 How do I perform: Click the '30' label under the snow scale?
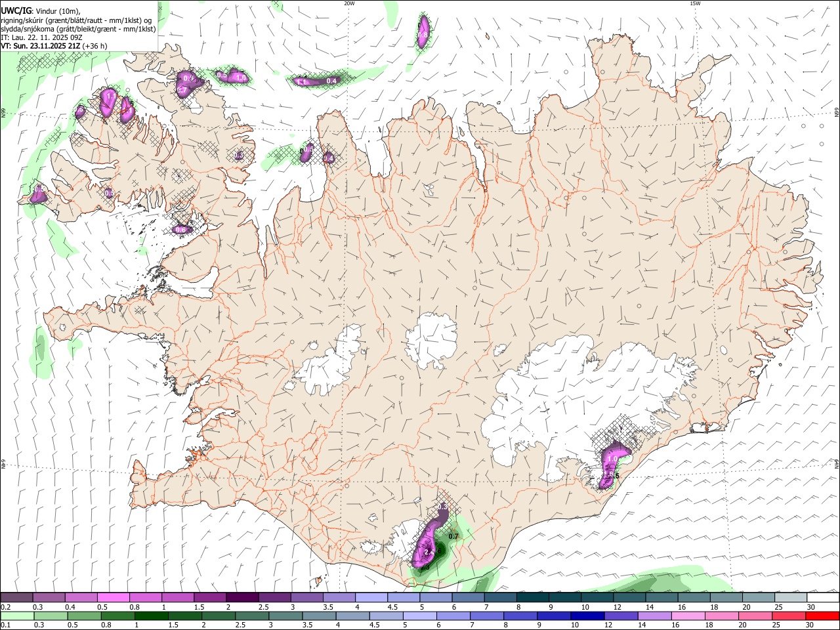click(811, 607)
